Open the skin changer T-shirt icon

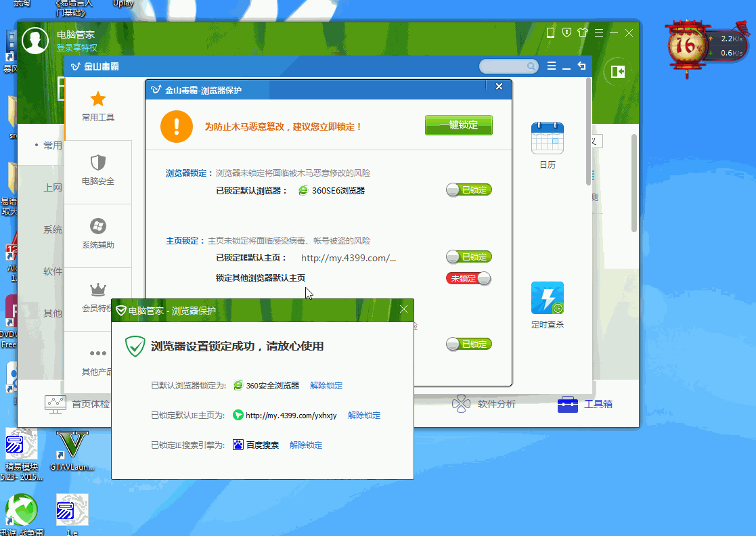pos(581,32)
